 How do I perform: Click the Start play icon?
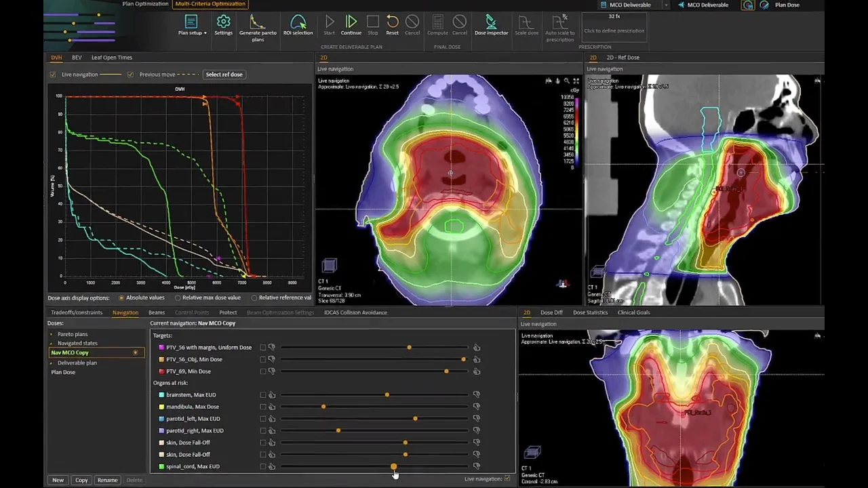coord(329,22)
